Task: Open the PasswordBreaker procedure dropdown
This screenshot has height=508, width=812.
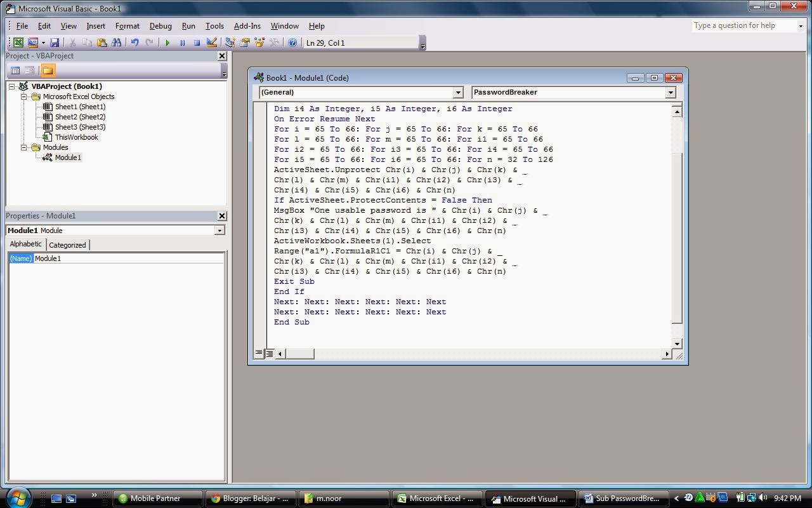Action: click(670, 93)
